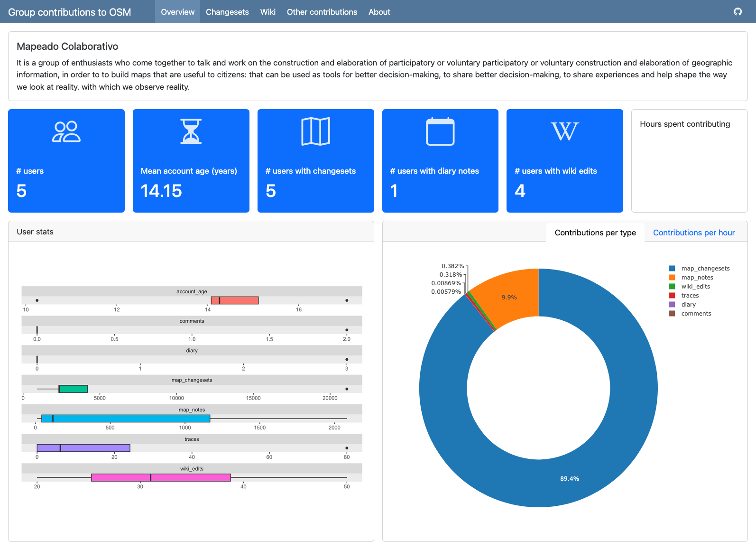Viewport: 756px width, 550px height.
Task: Click the # users with changesets label
Action: [x=311, y=171]
